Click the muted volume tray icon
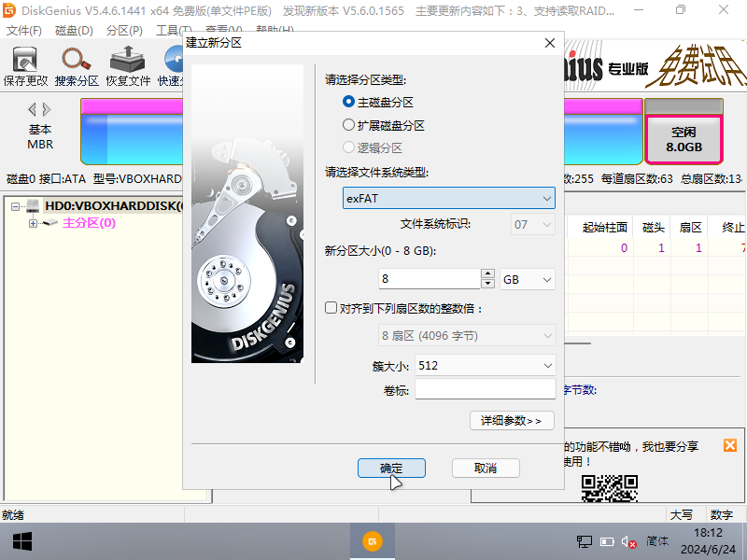Viewport: 747px width, 560px height. pyautogui.click(x=628, y=541)
